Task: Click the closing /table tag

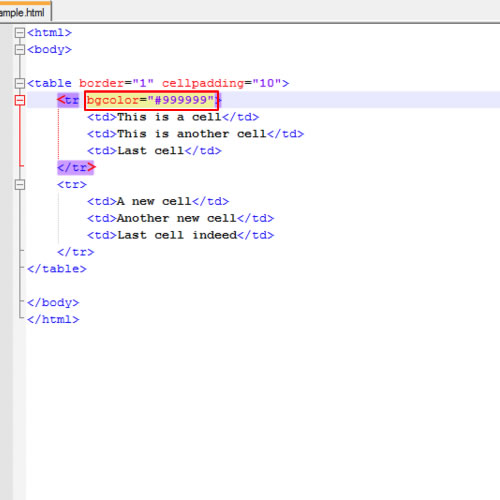Action: pyautogui.click(x=57, y=269)
